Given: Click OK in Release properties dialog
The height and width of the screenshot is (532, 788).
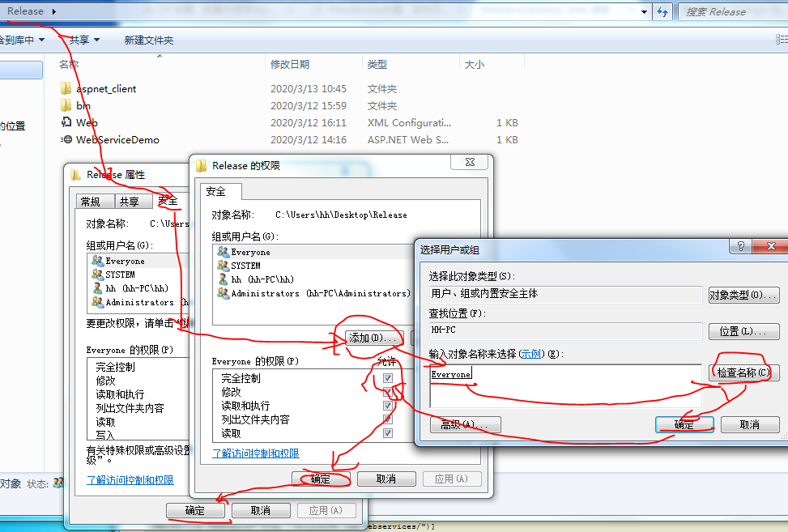Looking at the screenshot, I should click(x=195, y=510).
